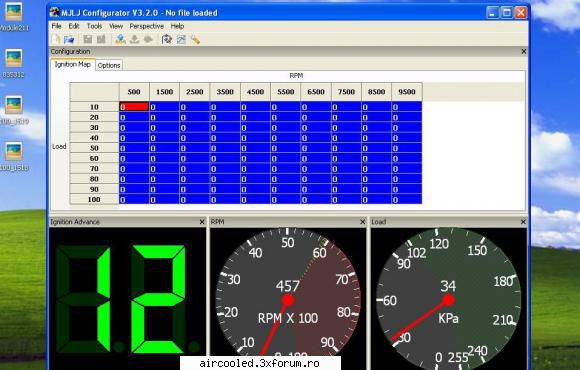Select the cell at load 100, 500 RPM

pos(134,199)
